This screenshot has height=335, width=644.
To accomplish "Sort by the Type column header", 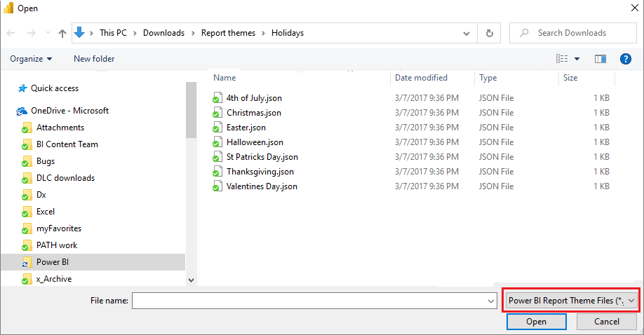I will pos(488,78).
